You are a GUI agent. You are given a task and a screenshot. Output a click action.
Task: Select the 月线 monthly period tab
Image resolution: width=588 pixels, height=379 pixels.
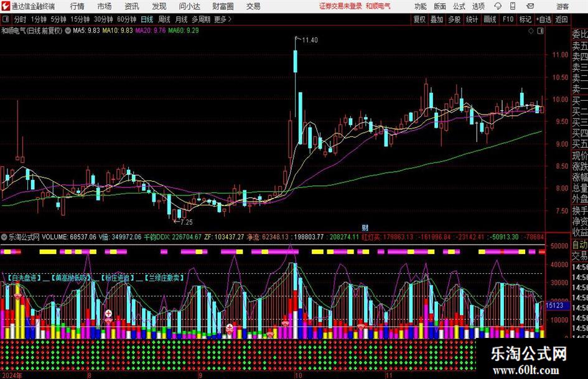[x=181, y=19]
